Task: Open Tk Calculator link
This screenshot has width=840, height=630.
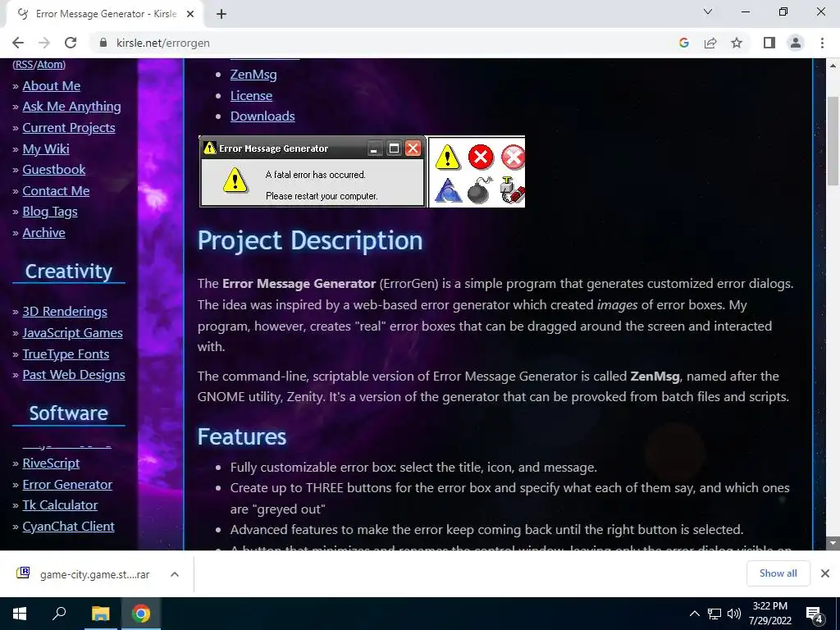Action: [60, 505]
